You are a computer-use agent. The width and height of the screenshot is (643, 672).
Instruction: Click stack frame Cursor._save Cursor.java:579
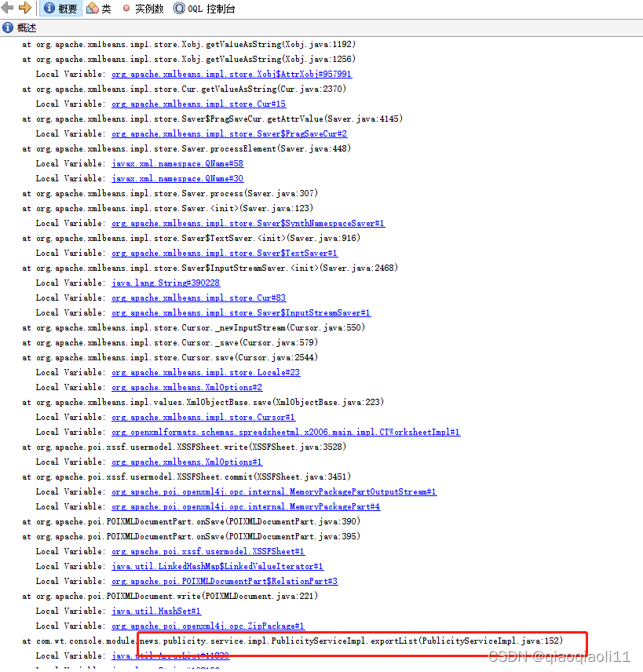tap(170, 342)
